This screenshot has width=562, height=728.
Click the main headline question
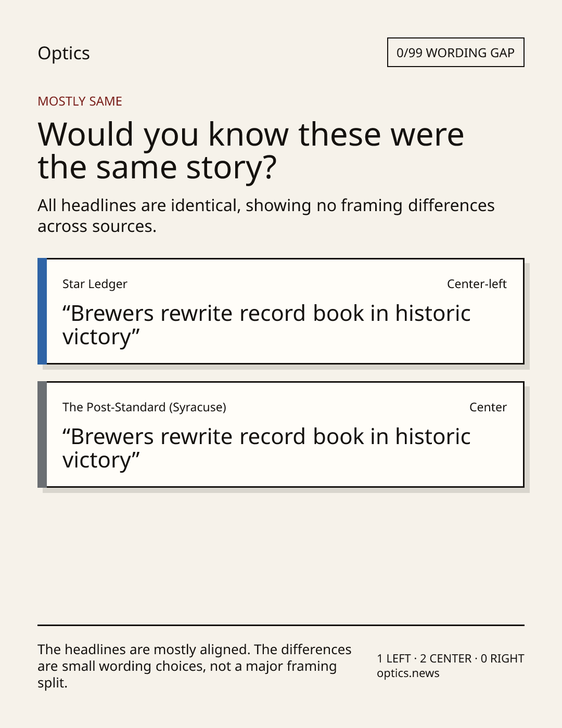pyautogui.click(x=251, y=150)
